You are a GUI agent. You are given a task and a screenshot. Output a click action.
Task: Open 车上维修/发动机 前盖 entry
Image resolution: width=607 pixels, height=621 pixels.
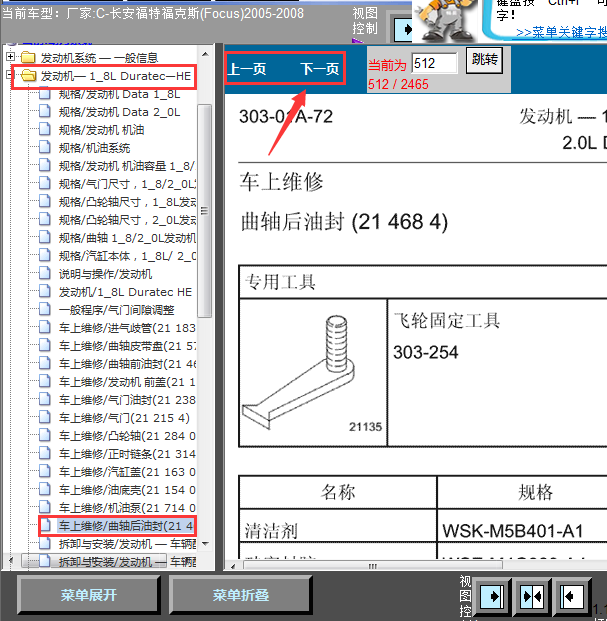[127, 382]
